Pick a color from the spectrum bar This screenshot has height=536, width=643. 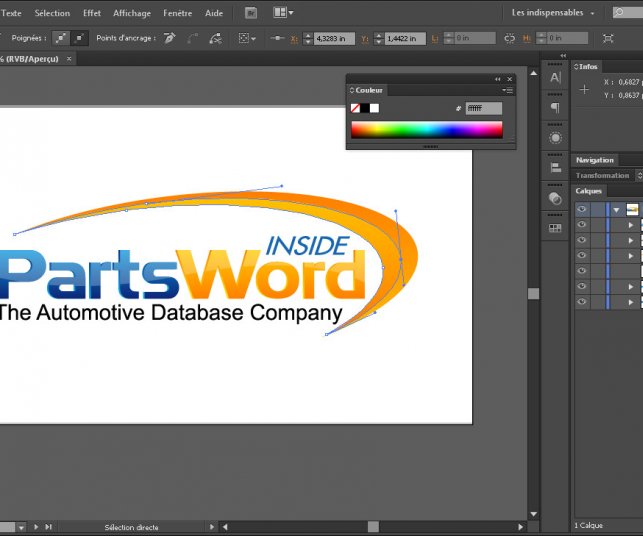[x=426, y=129]
